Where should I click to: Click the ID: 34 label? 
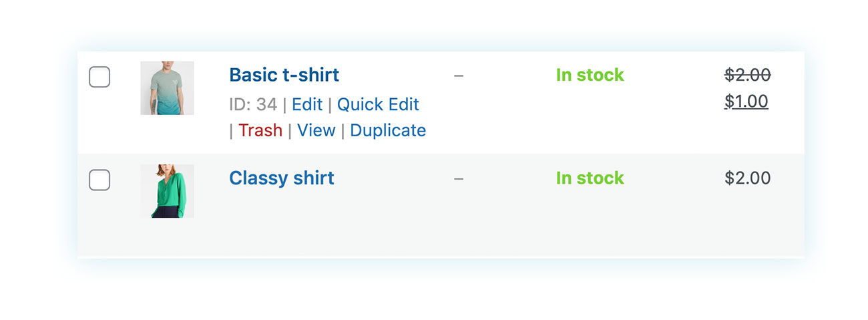click(253, 105)
